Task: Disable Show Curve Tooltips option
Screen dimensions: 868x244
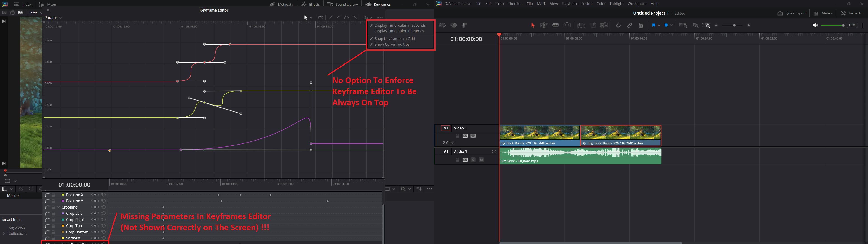Action: click(392, 45)
